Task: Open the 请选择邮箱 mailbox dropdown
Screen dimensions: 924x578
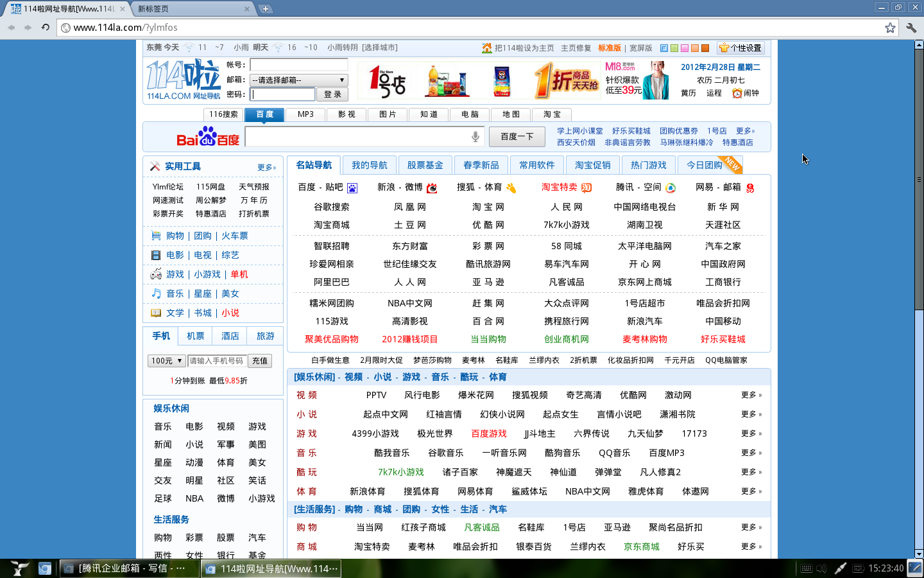Action: click(x=299, y=80)
